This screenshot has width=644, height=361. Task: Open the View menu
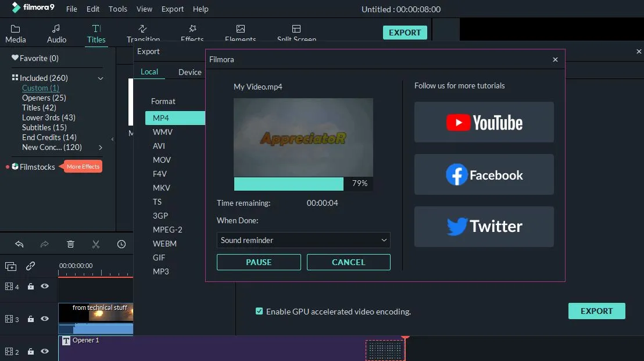pyautogui.click(x=144, y=9)
